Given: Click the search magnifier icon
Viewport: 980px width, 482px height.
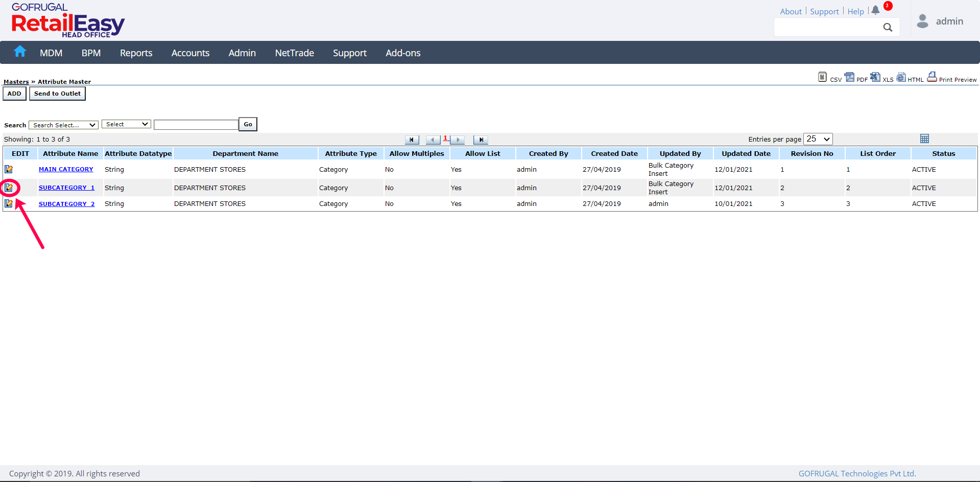Looking at the screenshot, I should pyautogui.click(x=888, y=27).
